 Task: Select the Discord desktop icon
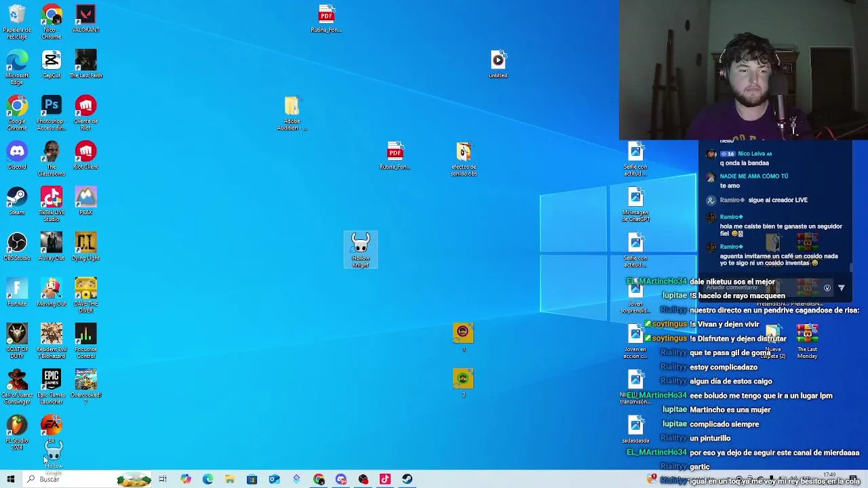[17, 156]
